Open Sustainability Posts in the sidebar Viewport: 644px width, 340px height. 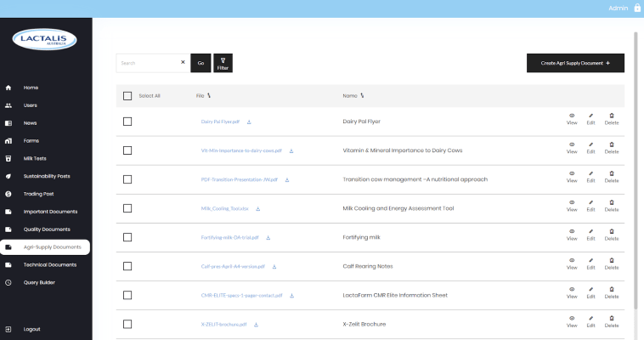(x=47, y=176)
